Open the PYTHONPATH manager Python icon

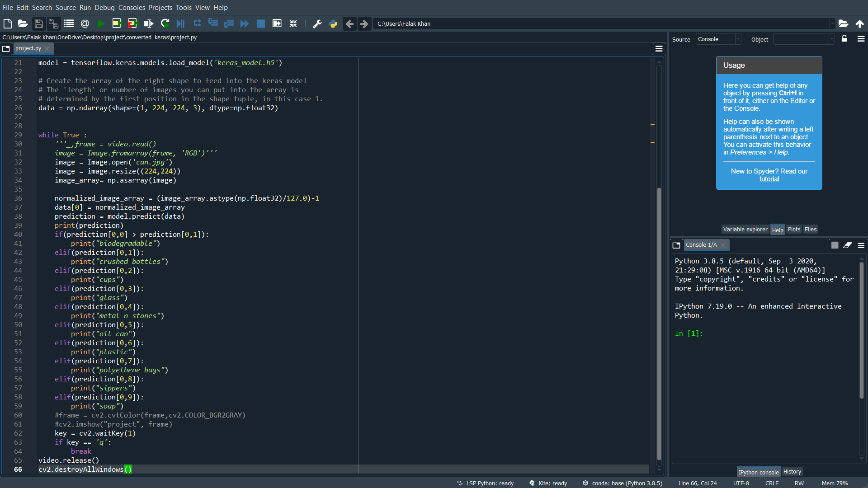coord(333,23)
